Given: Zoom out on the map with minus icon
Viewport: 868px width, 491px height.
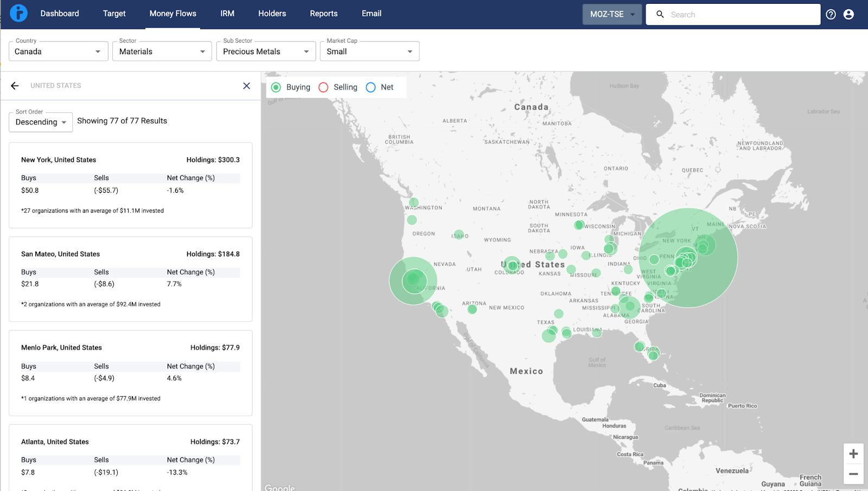Looking at the screenshot, I should [853, 473].
